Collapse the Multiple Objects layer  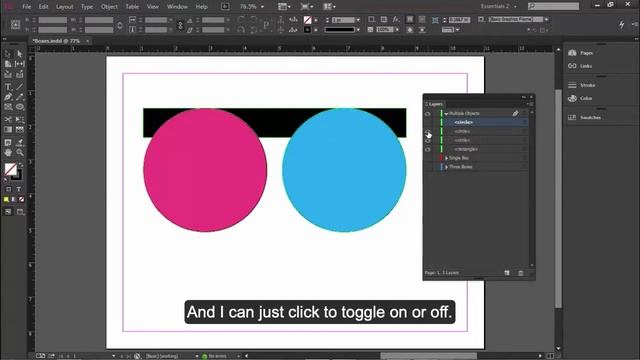tap(446, 114)
